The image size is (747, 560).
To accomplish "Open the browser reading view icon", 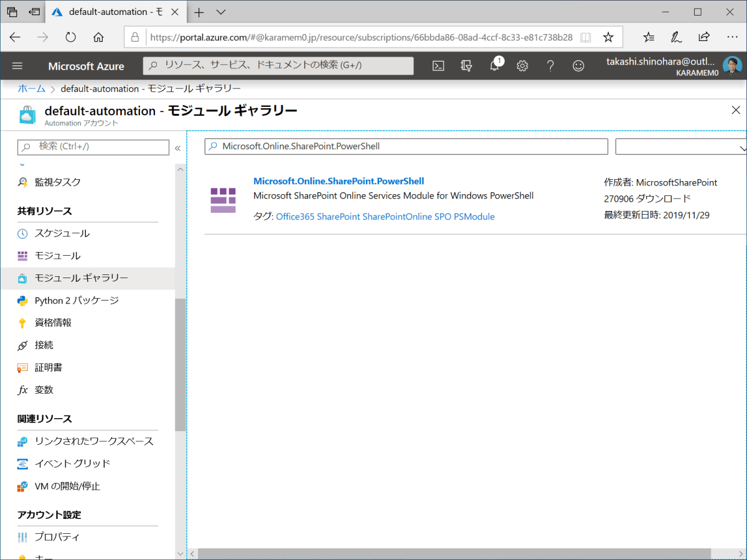I will [x=585, y=37].
